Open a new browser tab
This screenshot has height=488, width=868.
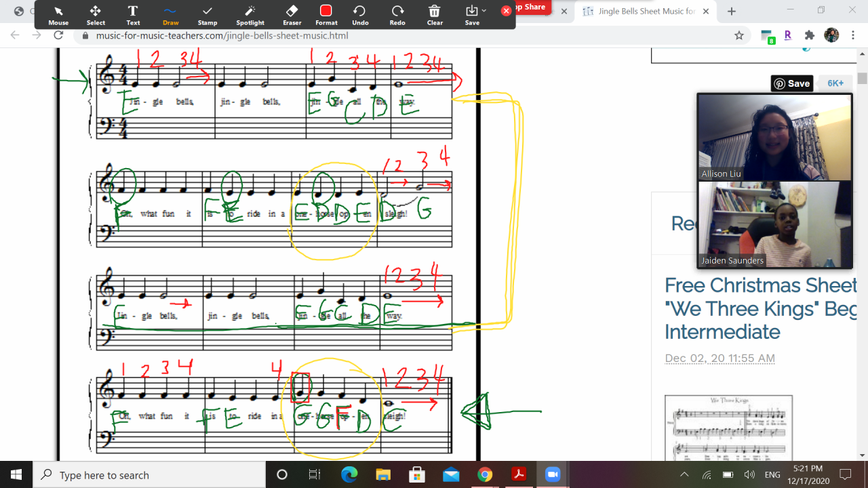click(x=732, y=11)
